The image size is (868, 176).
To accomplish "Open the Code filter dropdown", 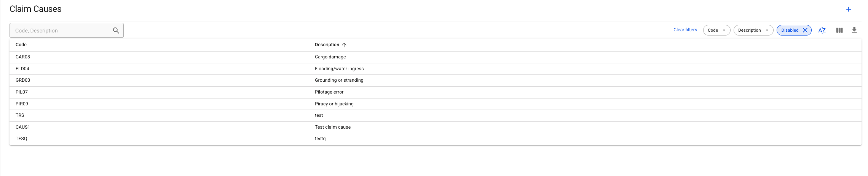I will pyautogui.click(x=716, y=30).
